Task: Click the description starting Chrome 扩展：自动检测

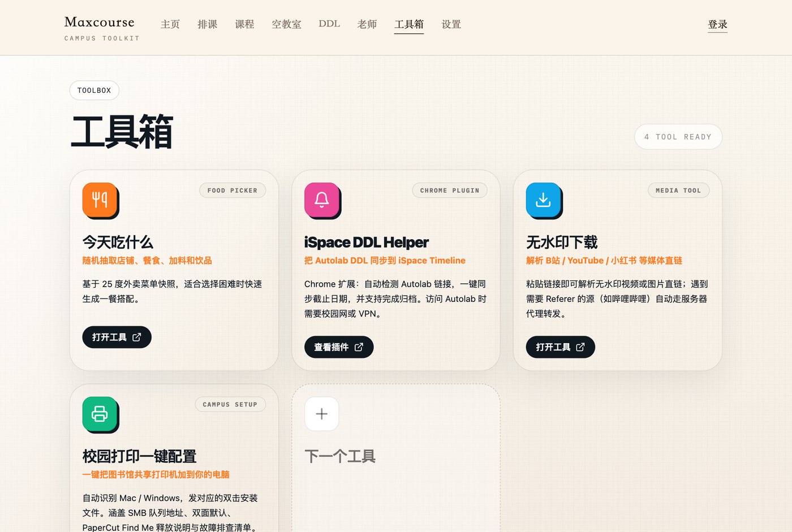Action: (x=395, y=299)
